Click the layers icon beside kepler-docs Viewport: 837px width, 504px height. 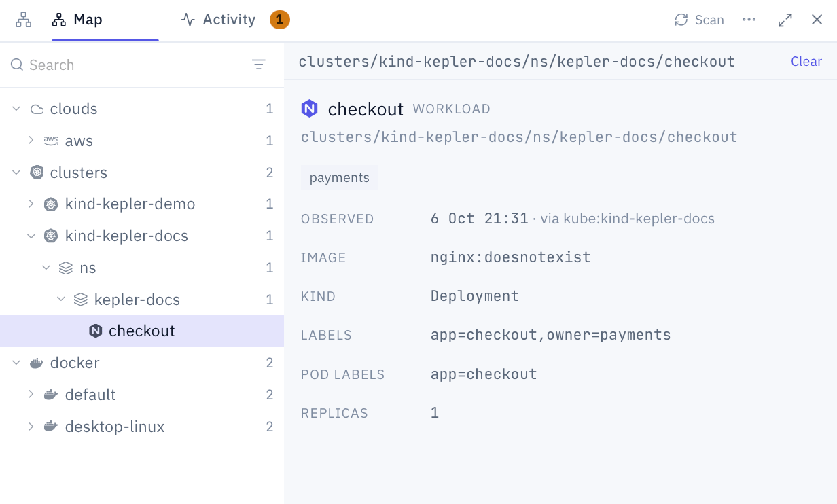(x=81, y=300)
